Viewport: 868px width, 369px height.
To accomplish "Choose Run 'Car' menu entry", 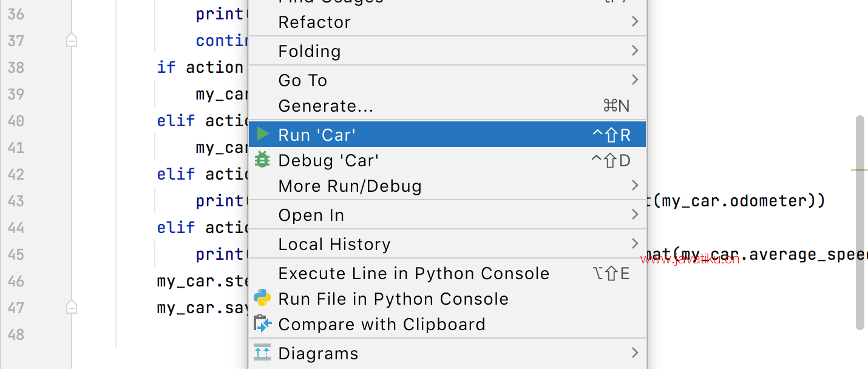I will (447, 134).
